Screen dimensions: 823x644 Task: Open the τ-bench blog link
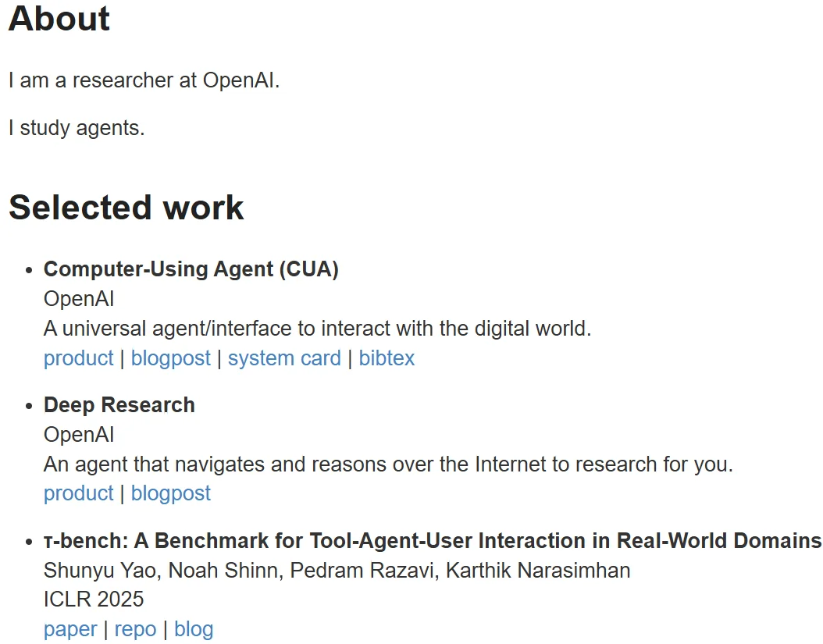click(x=194, y=629)
